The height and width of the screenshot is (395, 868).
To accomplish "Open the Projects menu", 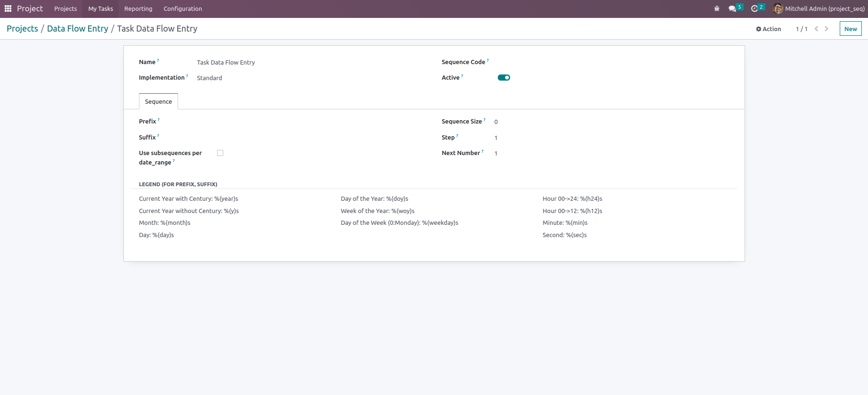I will [65, 8].
